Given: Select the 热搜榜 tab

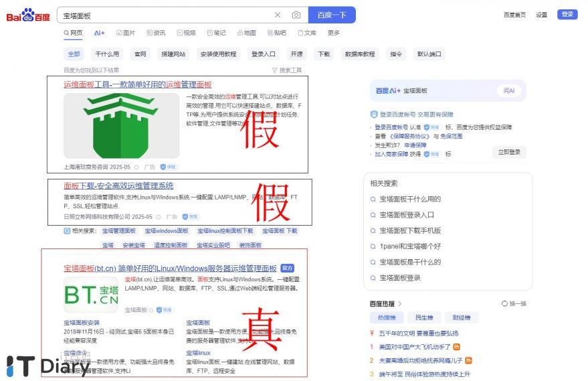Looking at the screenshot, I should (x=387, y=317).
